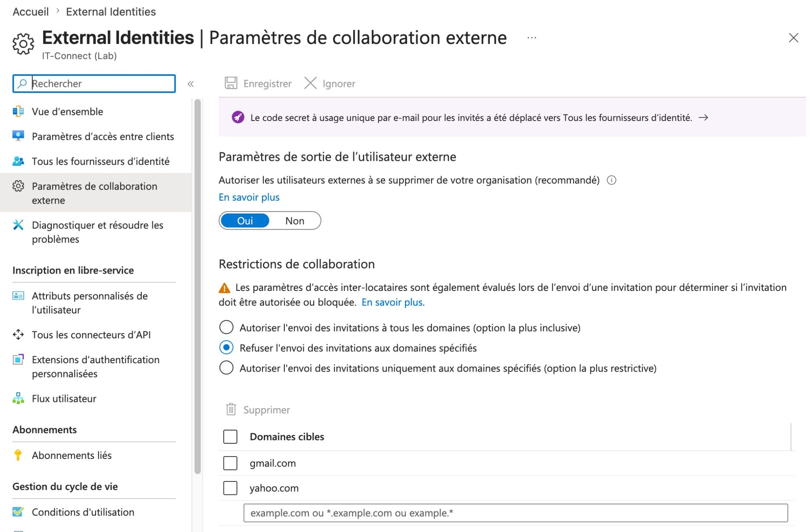Focus the Rechercher search field

pyautogui.click(x=94, y=83)
